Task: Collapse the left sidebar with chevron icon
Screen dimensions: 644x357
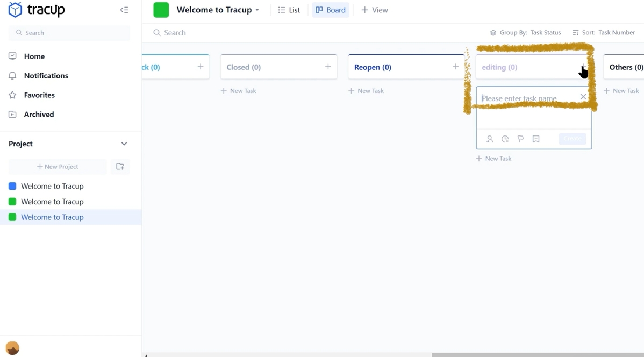Action: click(124, 10)
